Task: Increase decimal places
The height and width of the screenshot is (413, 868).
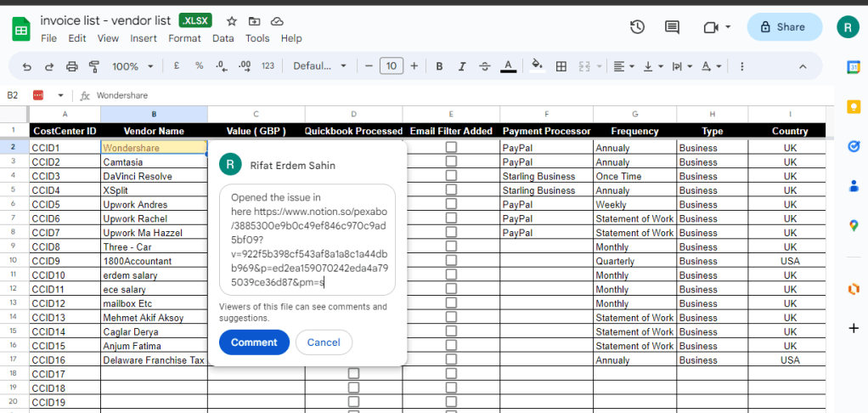Action: point(244,66)
